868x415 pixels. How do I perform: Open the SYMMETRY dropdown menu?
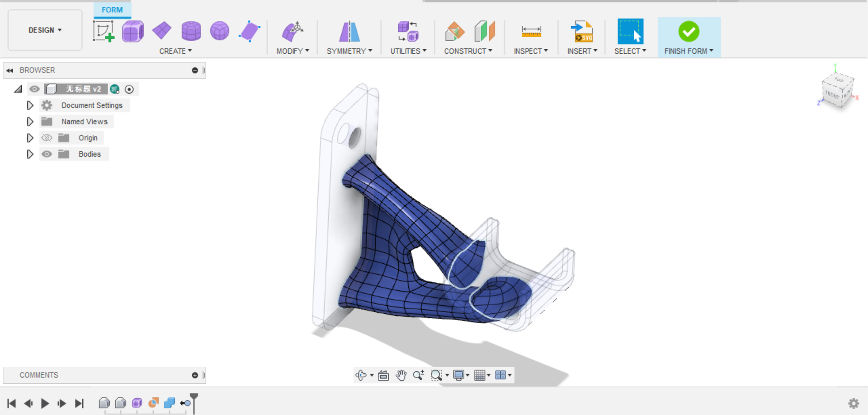point(349,51)
